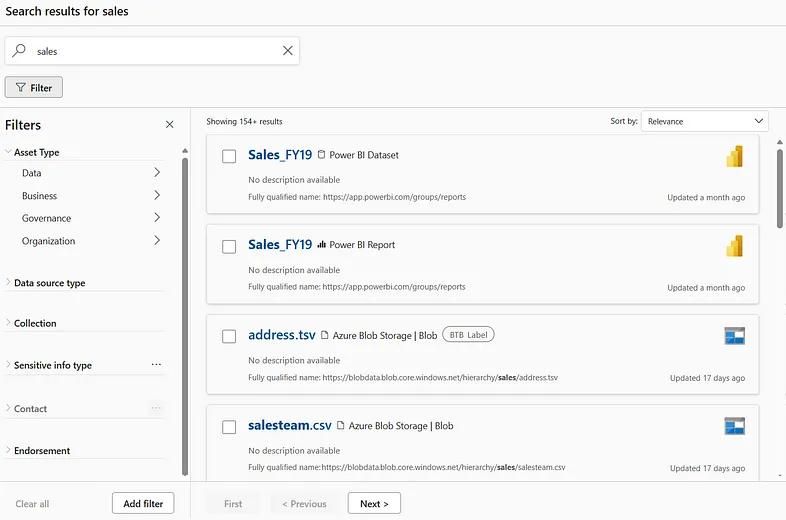Expand the Data asset type
The height and width of the screenshot is (520, 786).
pyautogui.click(x=157, y=172)
